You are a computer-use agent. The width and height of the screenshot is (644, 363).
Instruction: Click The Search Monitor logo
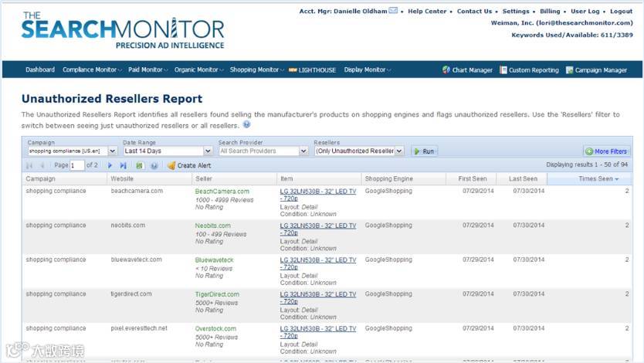pyautogui.click(x=123, y=31)
